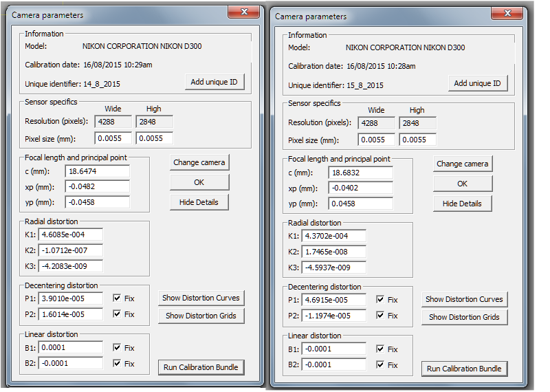Click B1 field showing 0.0001

click(x=71, y=347)
